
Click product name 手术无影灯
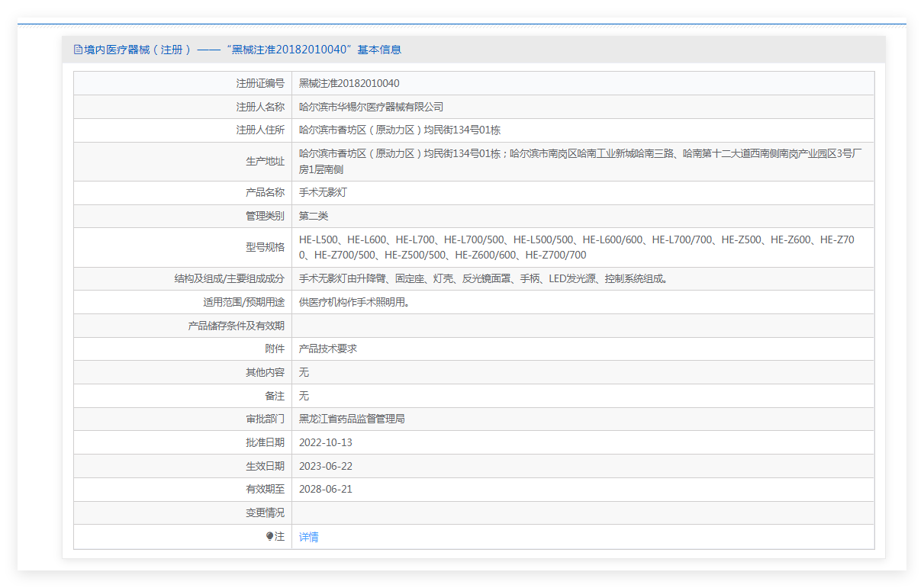click(x=323, y=192)
